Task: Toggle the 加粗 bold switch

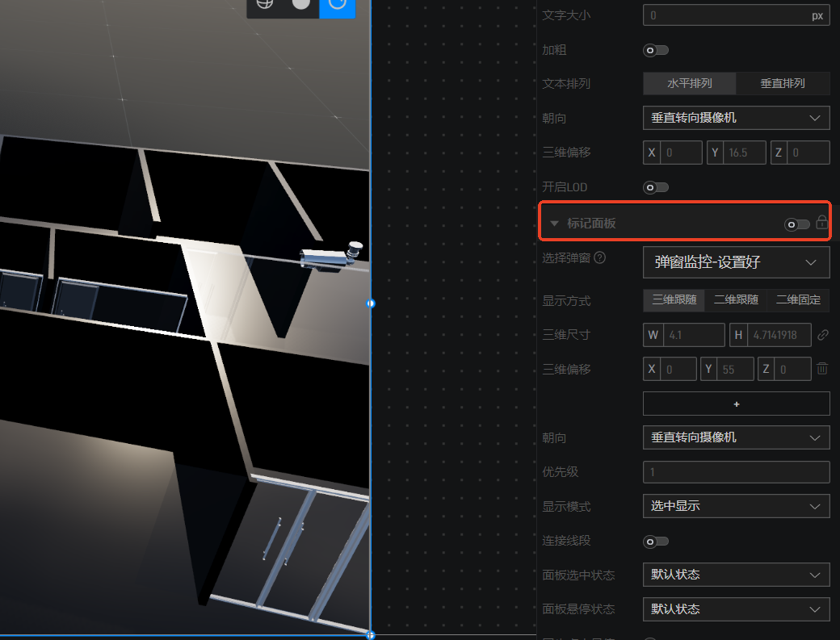Action: pyautogui.click(x=655, y=50)
